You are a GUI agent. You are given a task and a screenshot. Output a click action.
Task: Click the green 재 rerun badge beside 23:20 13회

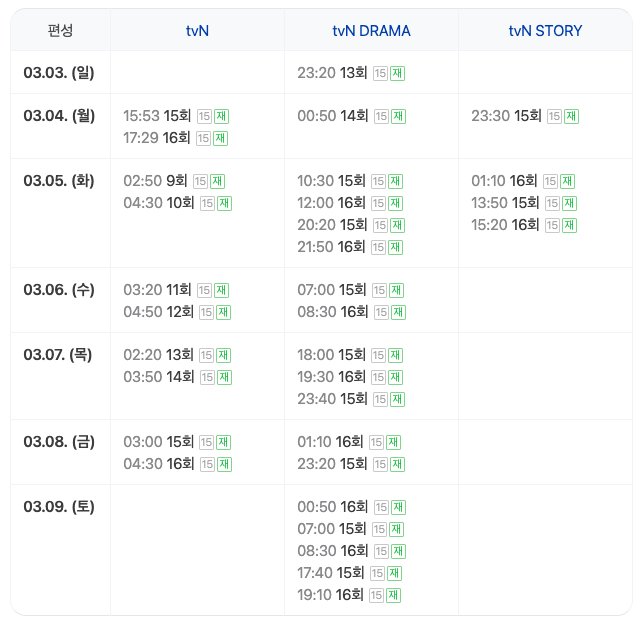tap(398, 73)
